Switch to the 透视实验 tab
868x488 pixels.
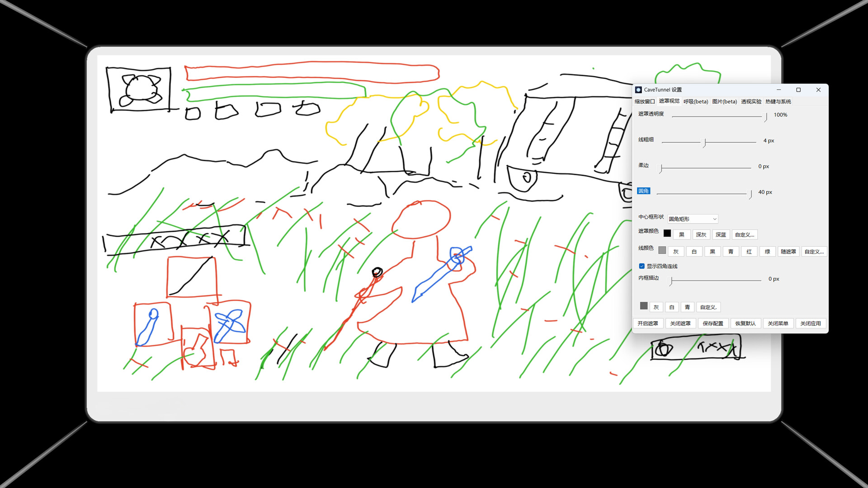[x=751, y=102]
